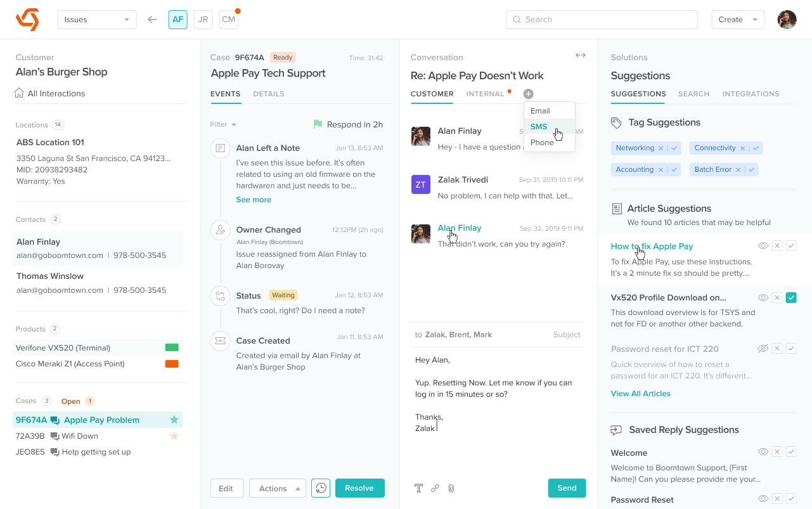Screen dimensions: 812x509
Task: Click the orange Boomtown logo
Action: [27, 20]
